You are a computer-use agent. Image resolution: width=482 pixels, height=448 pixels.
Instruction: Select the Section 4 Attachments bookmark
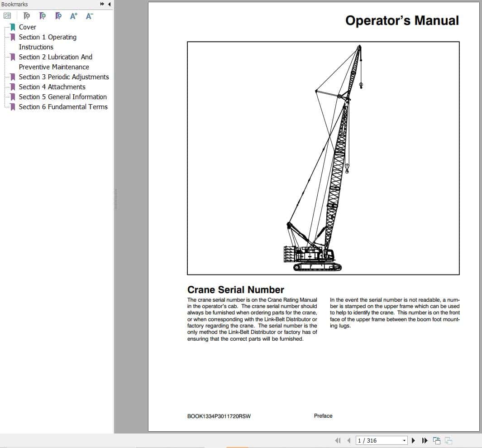tap(52, 87)
